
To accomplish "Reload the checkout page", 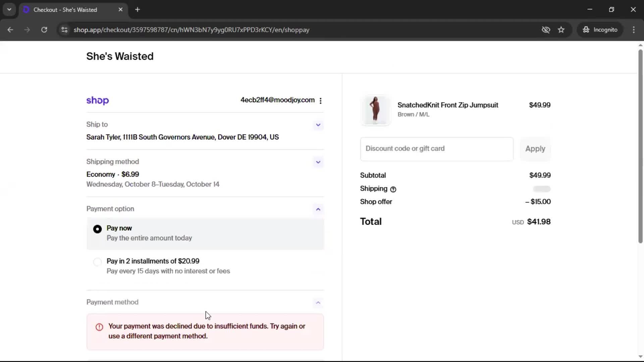I will point(44,30).
